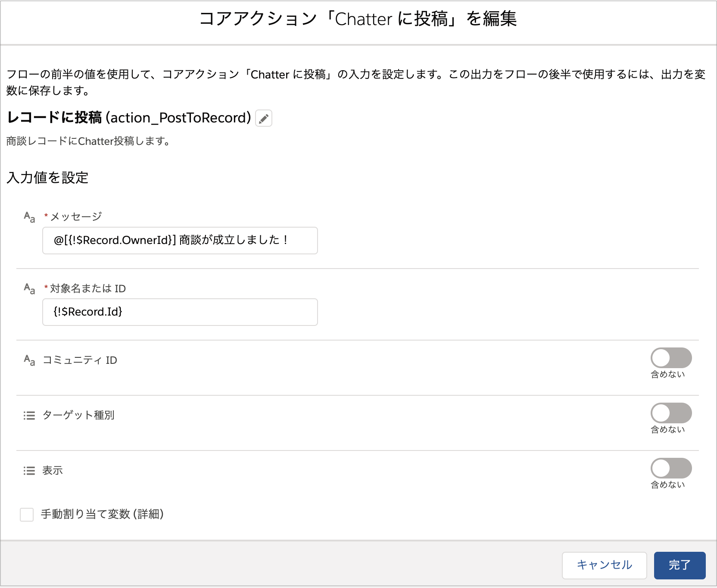The height and width of the screenshot is (588, 717).
Task: Click the メッセージ field label
Action: coord(76,216)
